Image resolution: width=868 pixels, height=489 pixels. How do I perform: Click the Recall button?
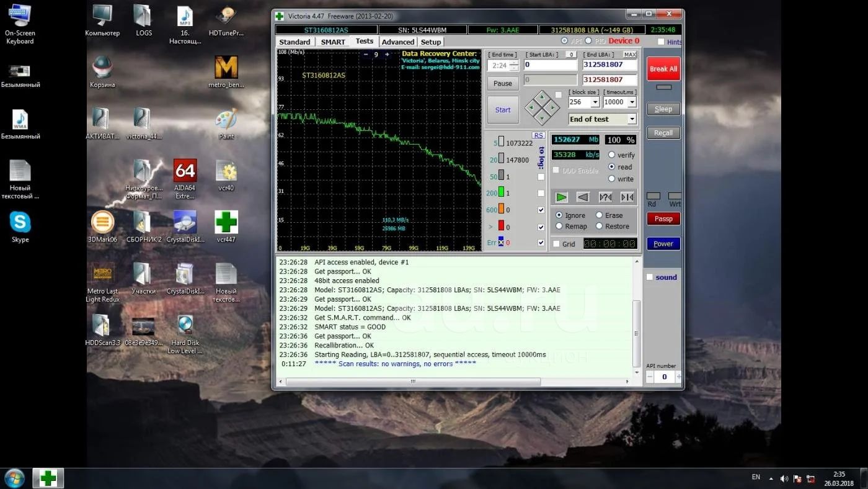point(663,133)
